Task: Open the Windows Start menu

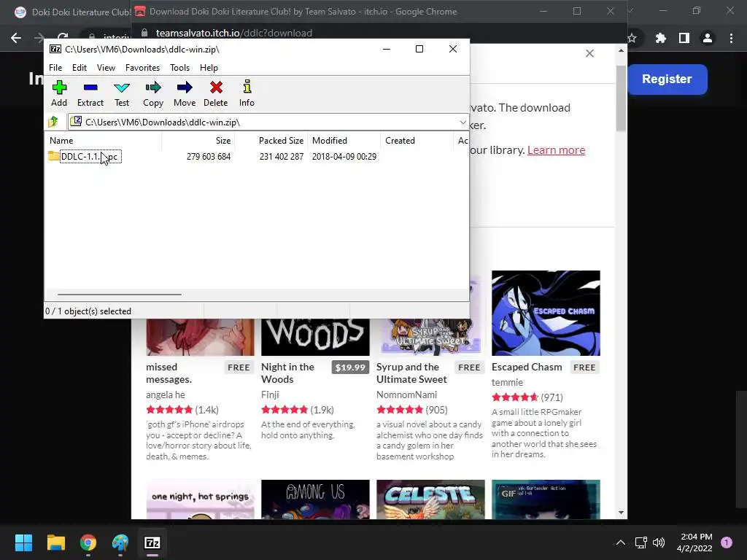Action: 23,542
